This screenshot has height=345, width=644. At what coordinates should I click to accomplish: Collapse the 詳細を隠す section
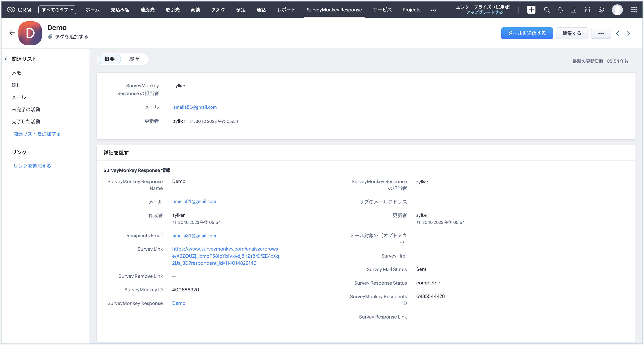pos(116,153)
